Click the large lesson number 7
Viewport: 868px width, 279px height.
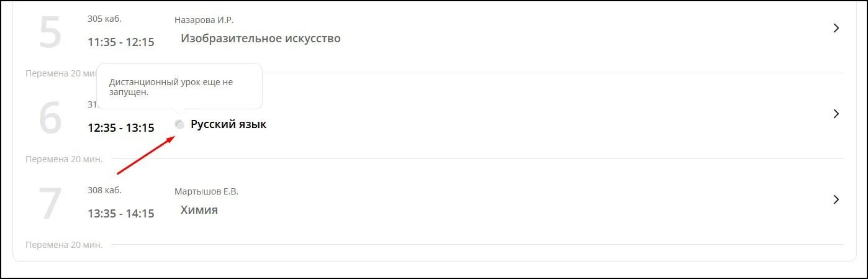[50, 204]
